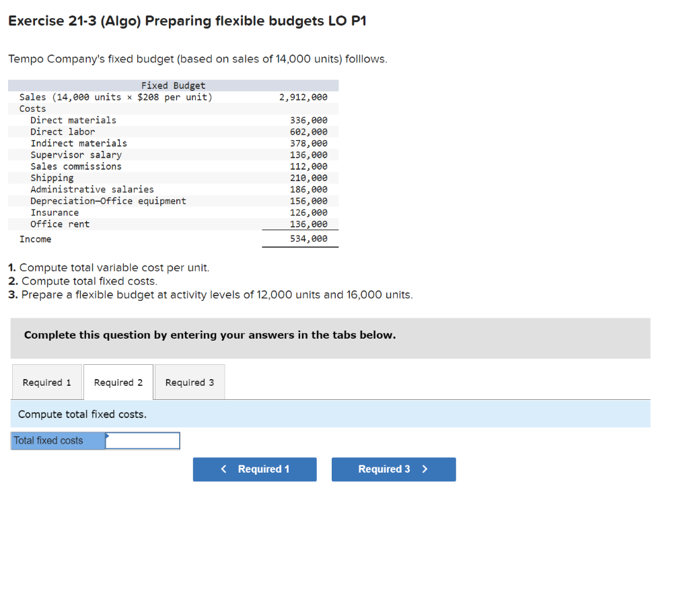Click the right chevron icon on Required 3 button
Viewport: 689px width, 616px height.
425,469
